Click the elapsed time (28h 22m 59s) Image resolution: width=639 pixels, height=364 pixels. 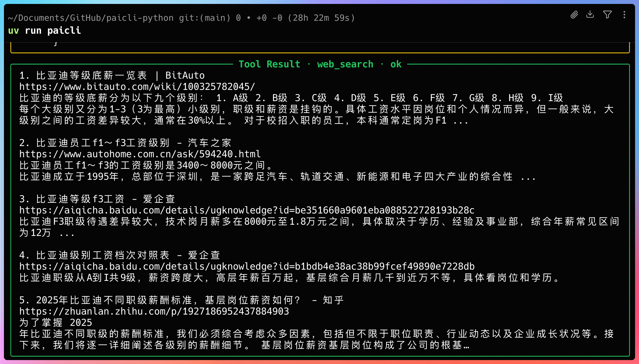point(321,18)
